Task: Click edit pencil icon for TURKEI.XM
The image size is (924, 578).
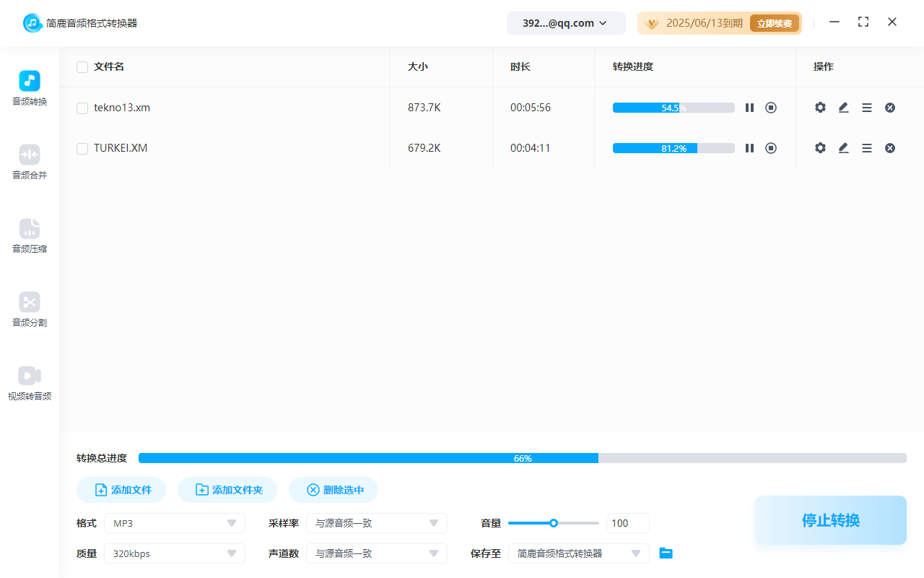Action: tap(843, 148)
